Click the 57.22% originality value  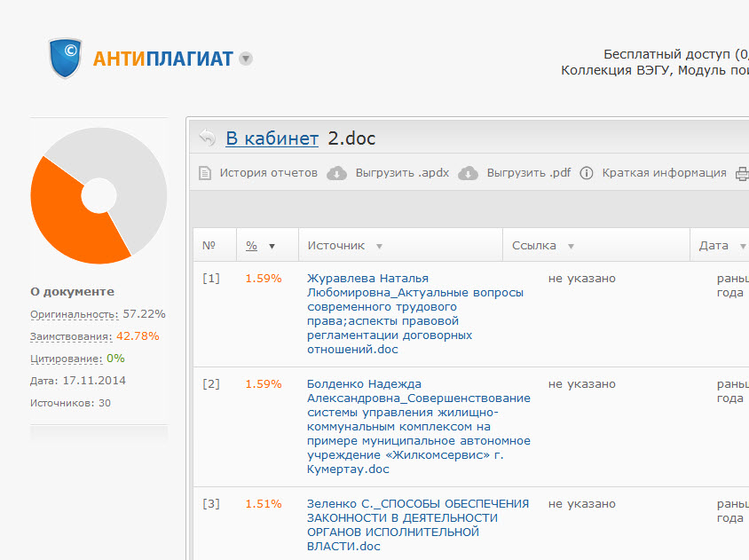click(x=145, y=314)
